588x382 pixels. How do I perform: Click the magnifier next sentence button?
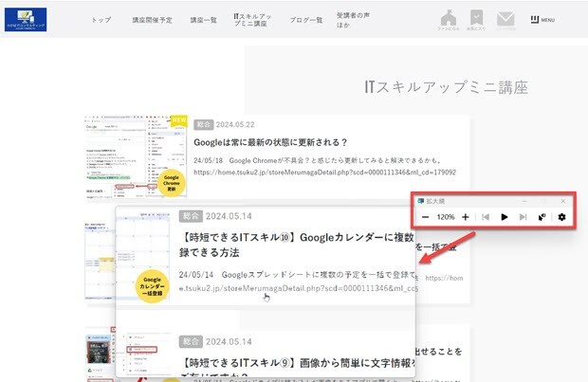tap(522, 217)
